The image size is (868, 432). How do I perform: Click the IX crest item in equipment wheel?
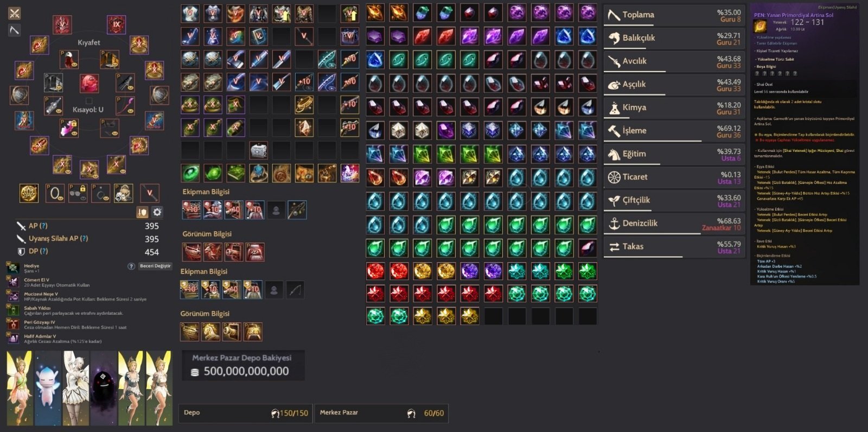pyautogui.click(x=116, y=24)
